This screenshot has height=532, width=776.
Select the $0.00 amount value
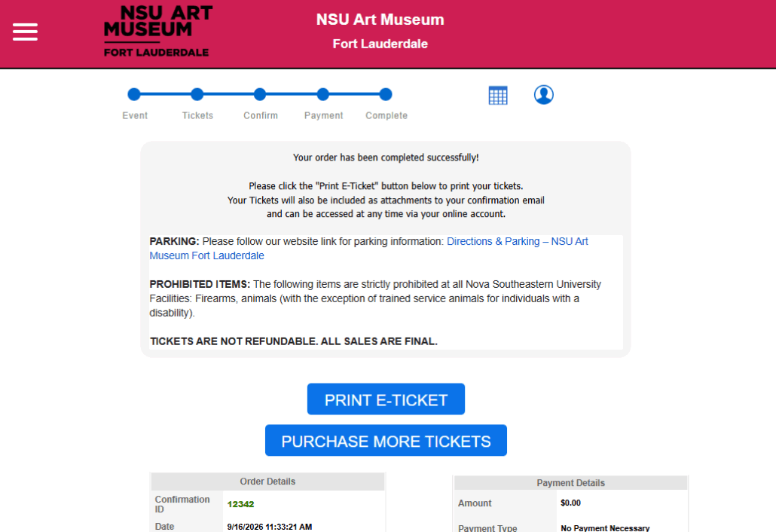pyautogui.click(x=570, y=503)
